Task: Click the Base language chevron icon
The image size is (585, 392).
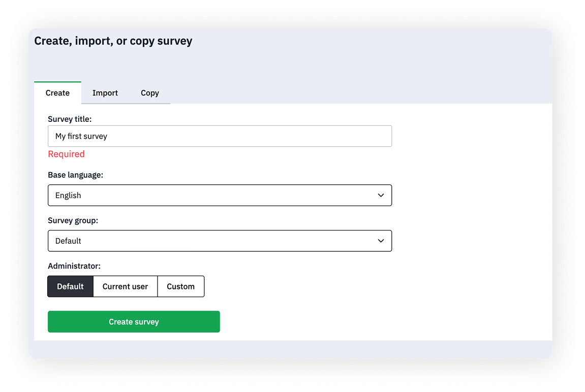Action: click(x=381, y=195)
